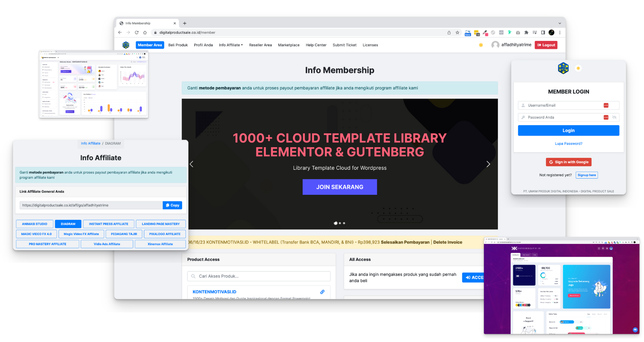
Task: Open the Chrome three-dot menu
Action: click(560, 32)
